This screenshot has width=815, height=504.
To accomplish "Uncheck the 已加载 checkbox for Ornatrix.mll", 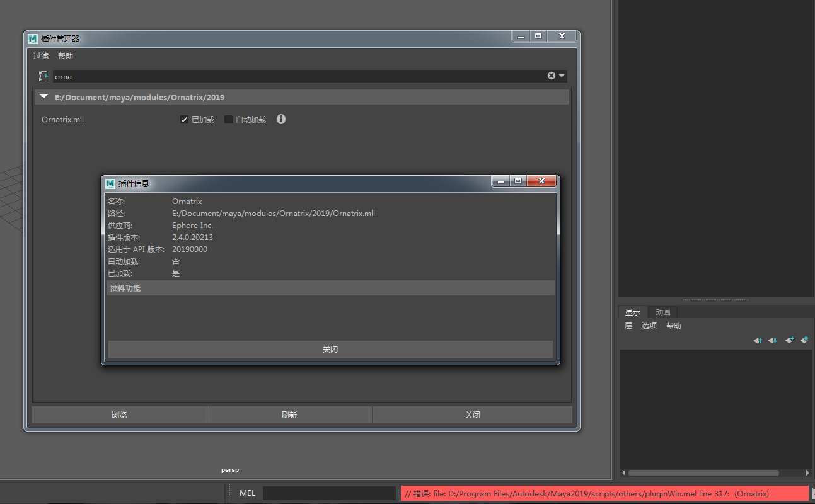I will [184, 120].
